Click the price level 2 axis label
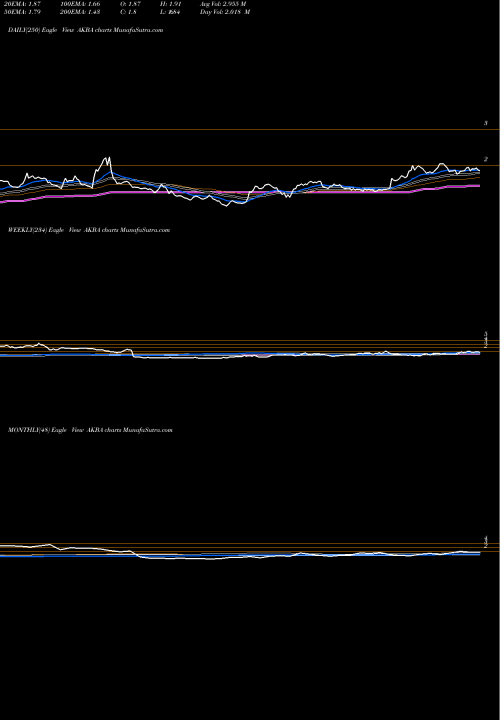The width and height of the screenshot is (500, 720). (485, 159)
